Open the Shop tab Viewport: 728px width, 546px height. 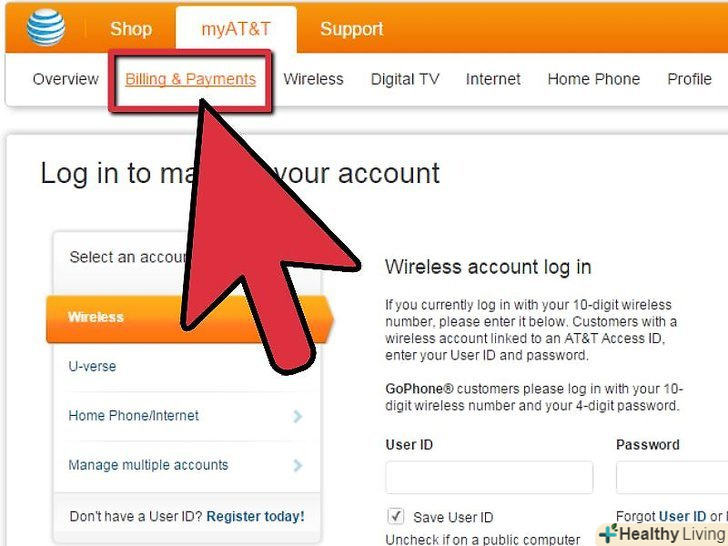pos(131,29)
